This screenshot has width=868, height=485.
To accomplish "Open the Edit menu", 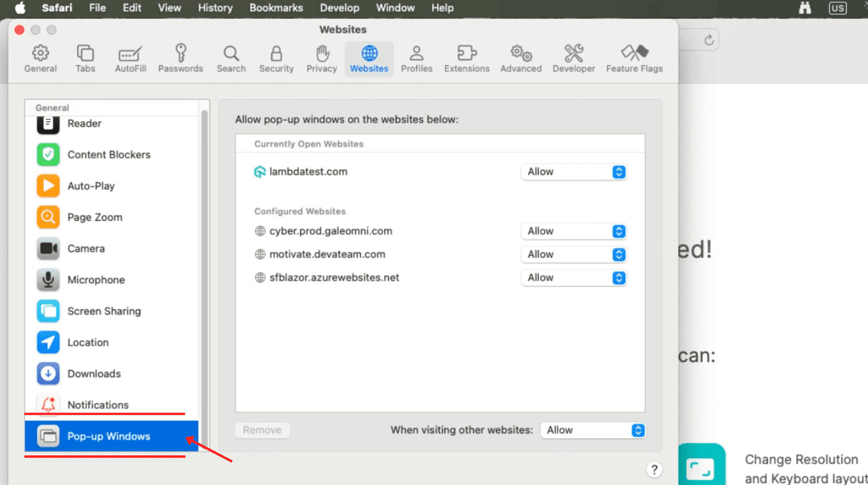I will [x=132, y=8].
